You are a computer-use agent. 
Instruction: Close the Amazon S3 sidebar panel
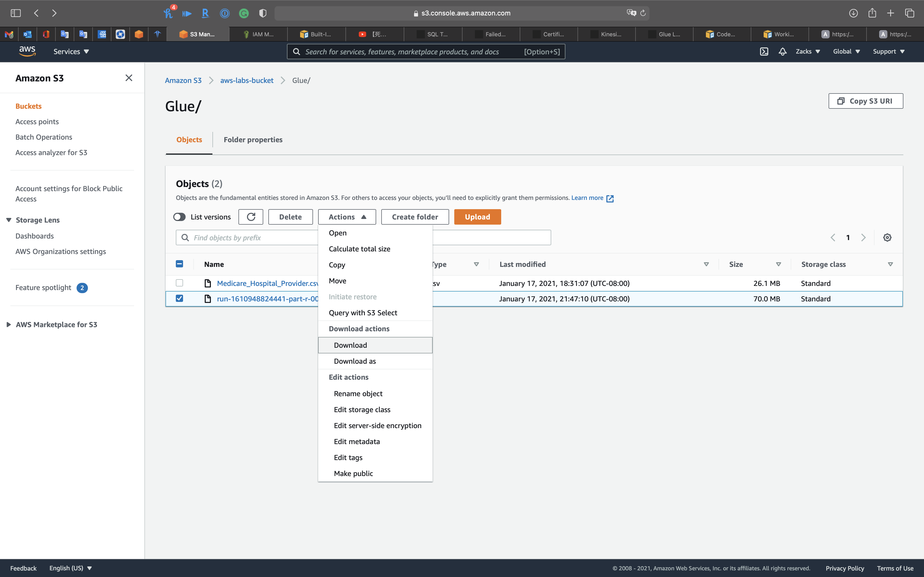(129, 78)
